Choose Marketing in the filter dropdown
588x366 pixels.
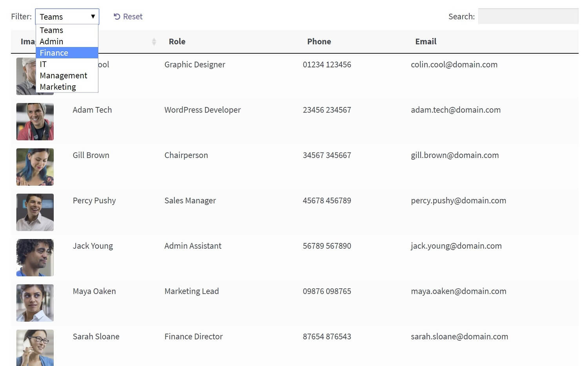58,87
